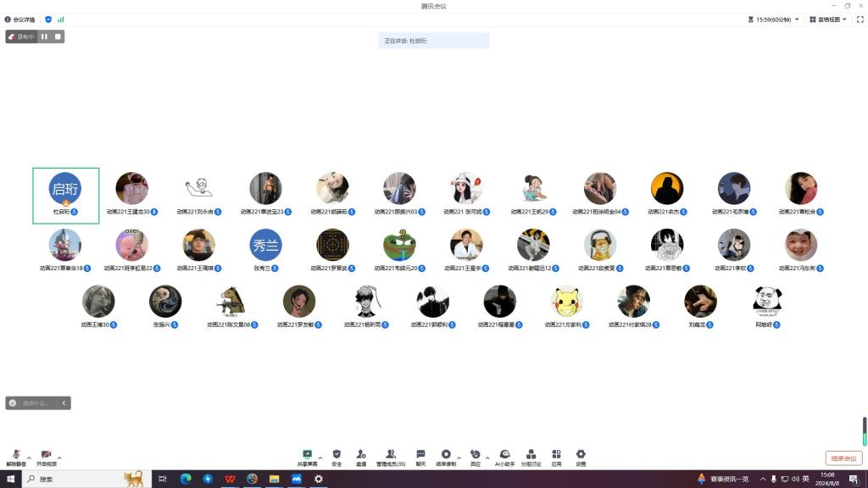Open the 邀请 invite icon

point(361,455)
